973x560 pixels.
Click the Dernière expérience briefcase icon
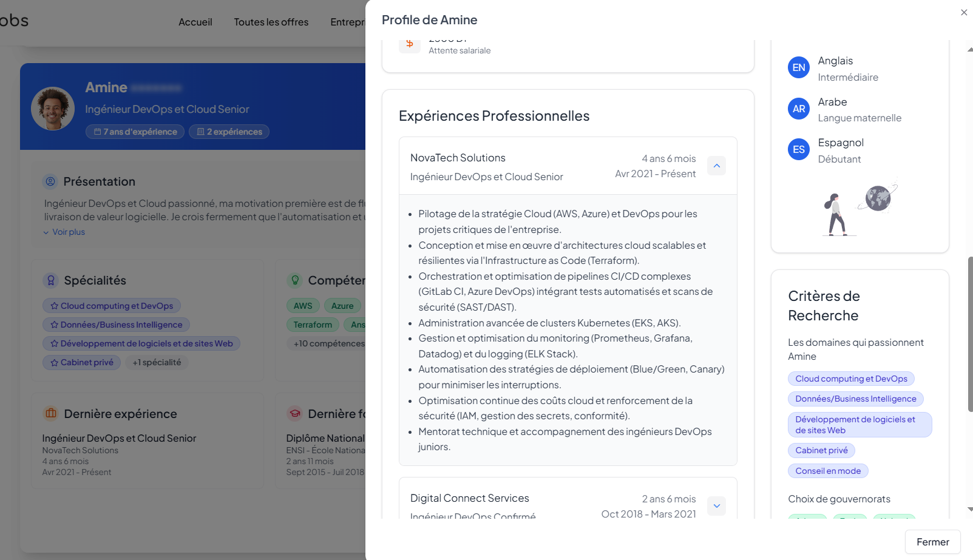[x=51, y=413]
